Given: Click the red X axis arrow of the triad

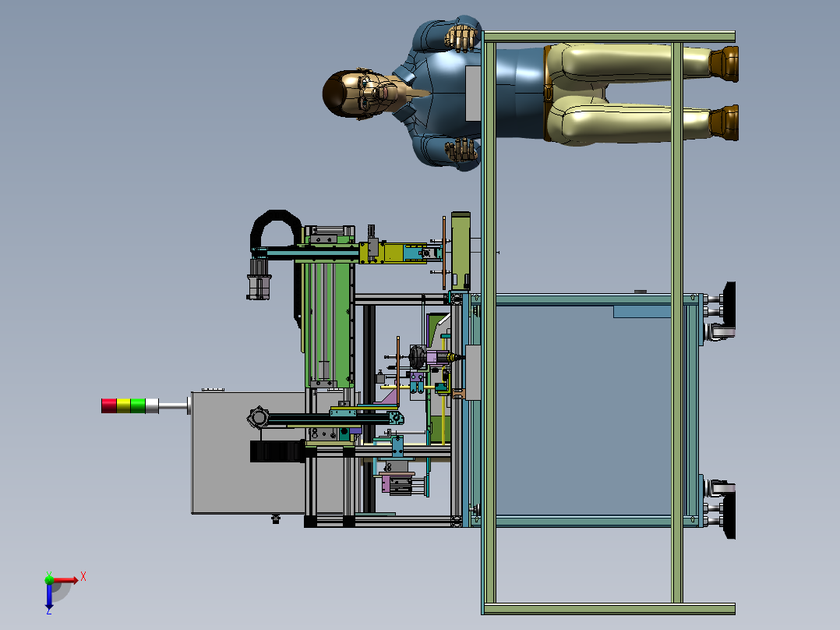Looking at the screenshot, I should [65, 580].
